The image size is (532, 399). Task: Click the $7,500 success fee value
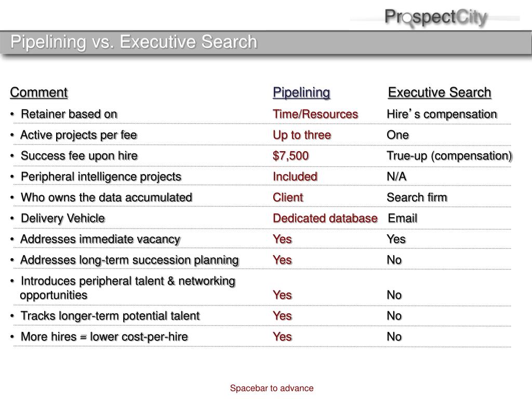click(x=291, y=156)
